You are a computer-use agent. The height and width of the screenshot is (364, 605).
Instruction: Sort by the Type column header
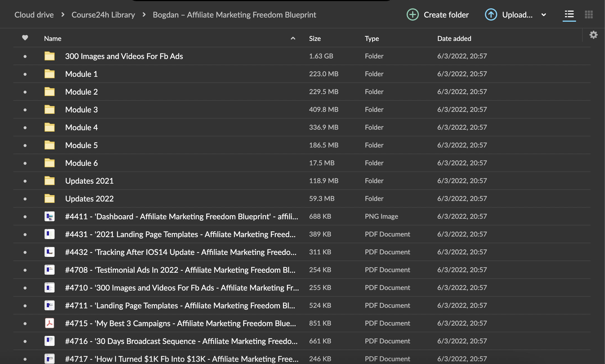372,38
